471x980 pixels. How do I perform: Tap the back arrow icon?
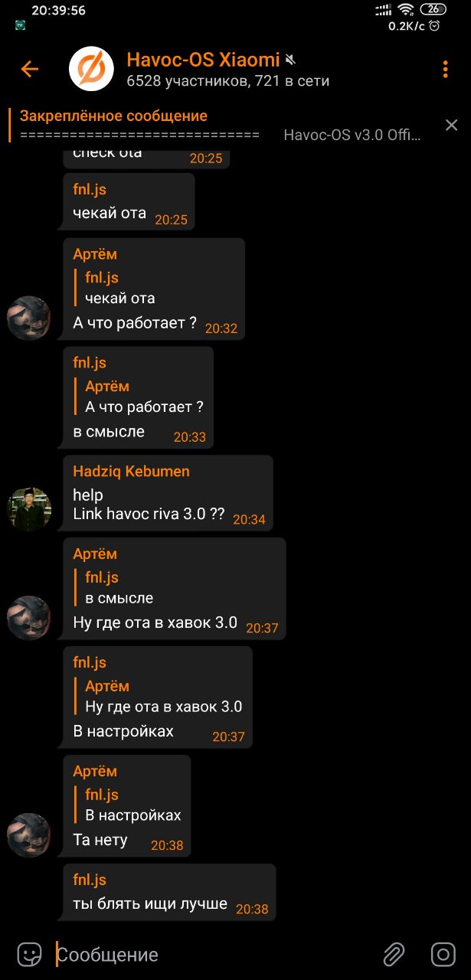[29, 69]
